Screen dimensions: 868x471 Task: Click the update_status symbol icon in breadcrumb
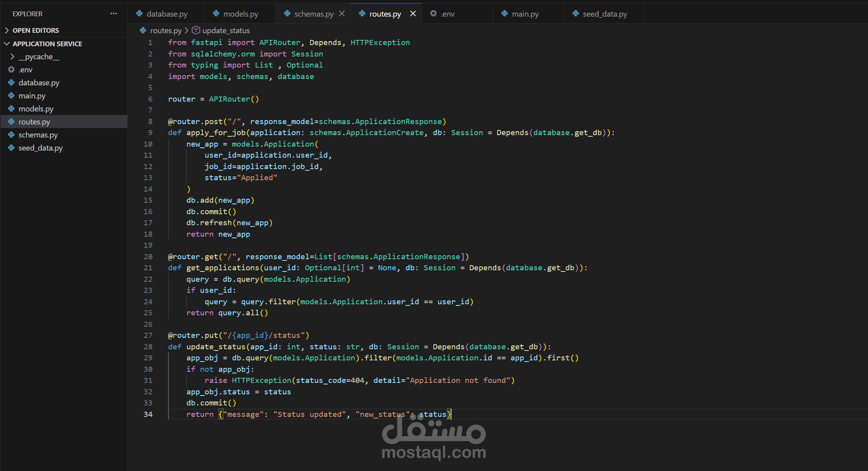pos(195,30)
